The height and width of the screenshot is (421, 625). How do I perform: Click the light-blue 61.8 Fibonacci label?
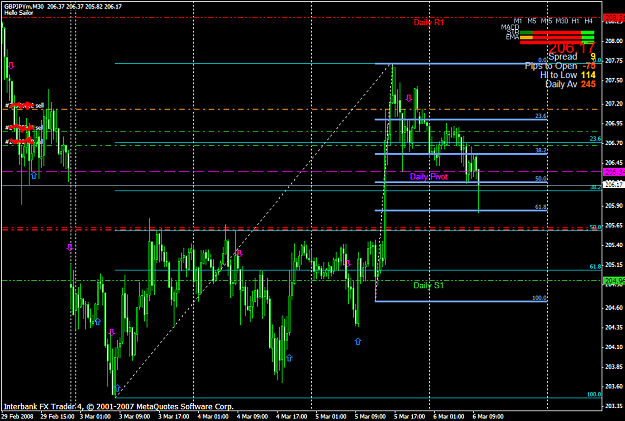[540, 207]
